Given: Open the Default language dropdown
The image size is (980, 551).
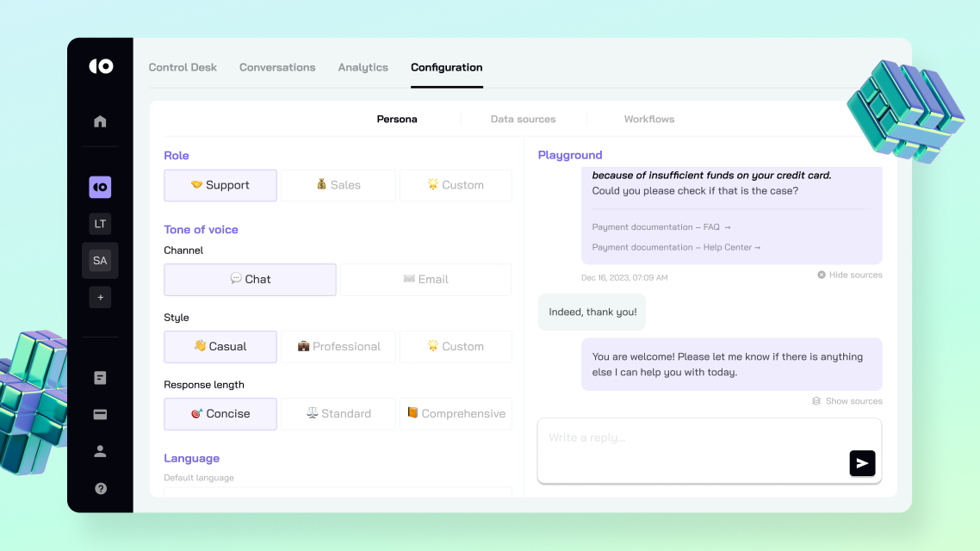Looking at the screenshot, I should pos(336,492).
